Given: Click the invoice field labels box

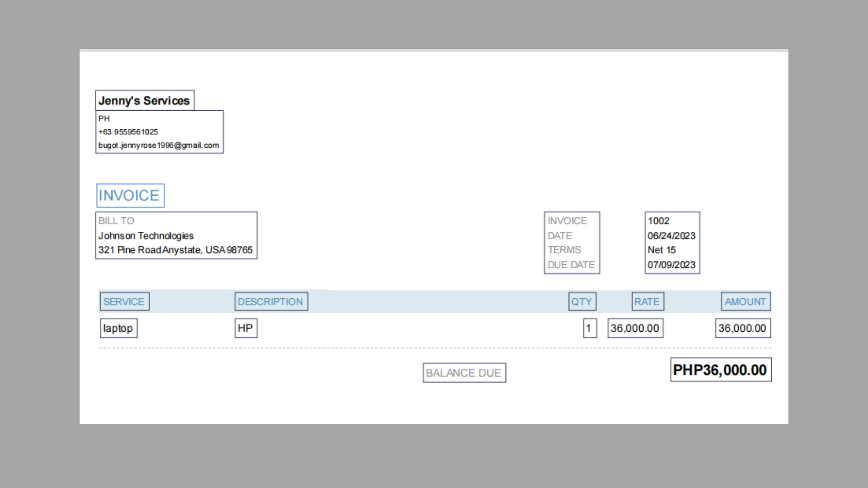Looking at the screenshot, I should [x=571, y=243].
